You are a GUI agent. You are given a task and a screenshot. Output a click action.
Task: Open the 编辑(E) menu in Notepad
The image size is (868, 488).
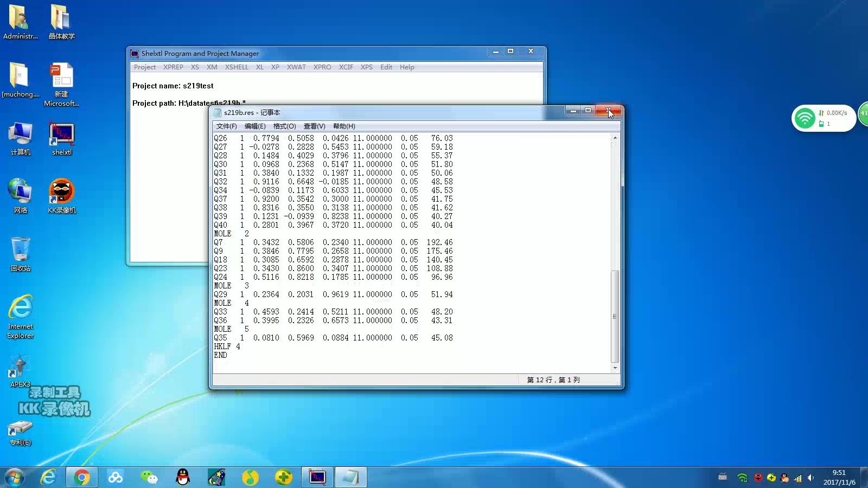pos(255,126)
